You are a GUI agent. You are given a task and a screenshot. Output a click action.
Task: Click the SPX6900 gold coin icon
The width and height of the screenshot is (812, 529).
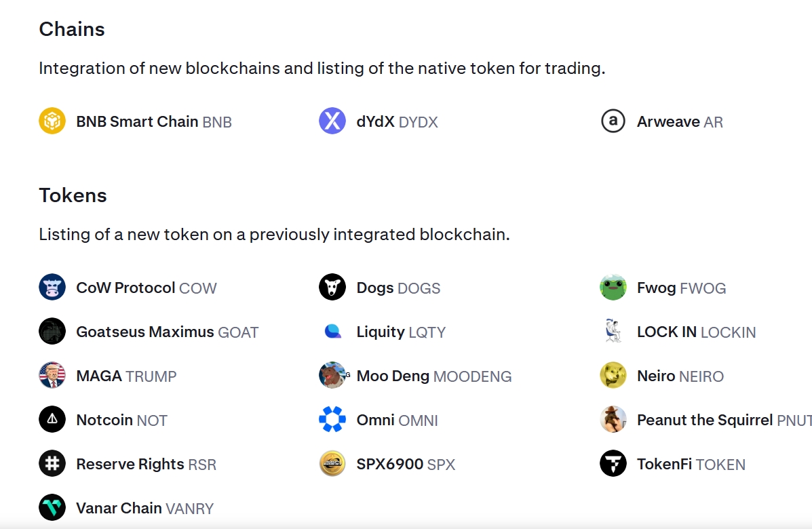pos(332,464)
